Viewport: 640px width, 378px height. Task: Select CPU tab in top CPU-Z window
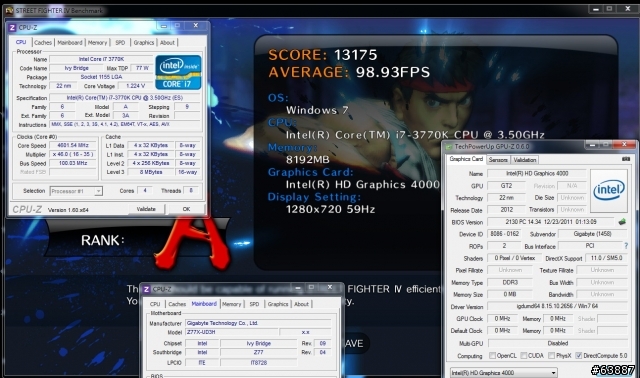tap(21, 42)
